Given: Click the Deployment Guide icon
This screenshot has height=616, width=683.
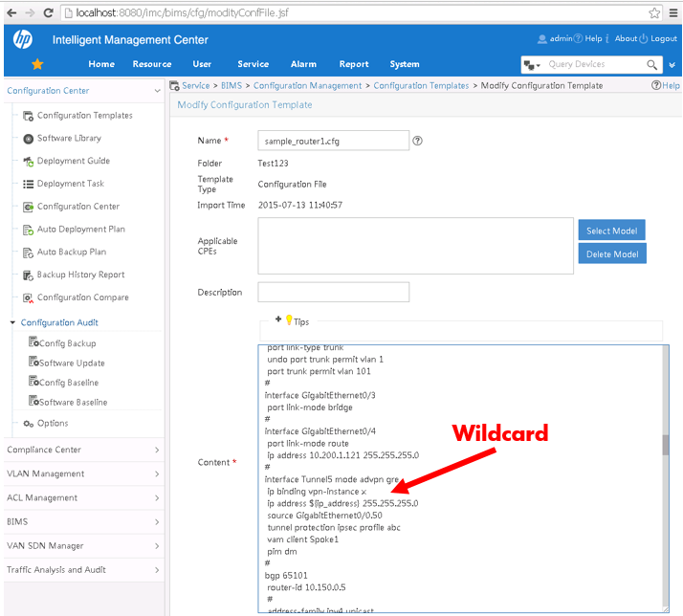Looking at the screenshot, I should (29, 162).
